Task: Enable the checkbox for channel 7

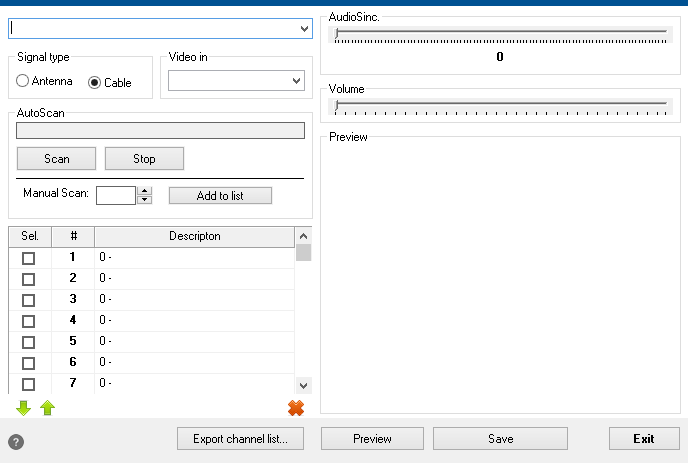Action: click(x=29, y=384)
